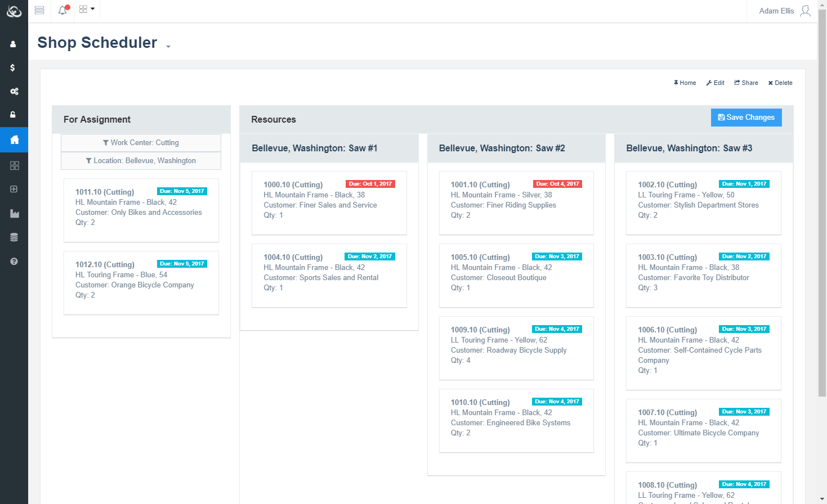827x504 pixels.
Task: Select job card 1012.10 (Cutting)
Action: [141, 283]
